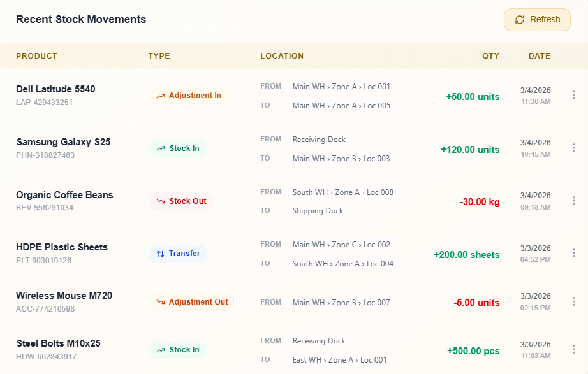Click the Recent Stock Movements heading
The width and height of the screenshot is (588, 374).
(81, 20)
